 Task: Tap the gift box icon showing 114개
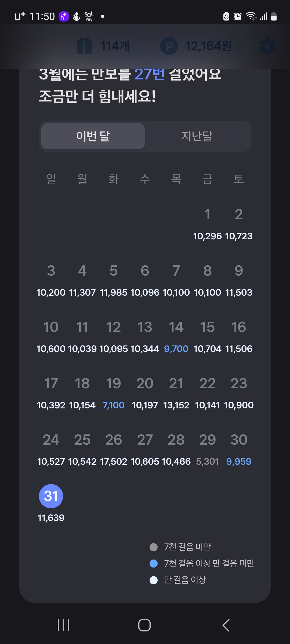point(84,46)
